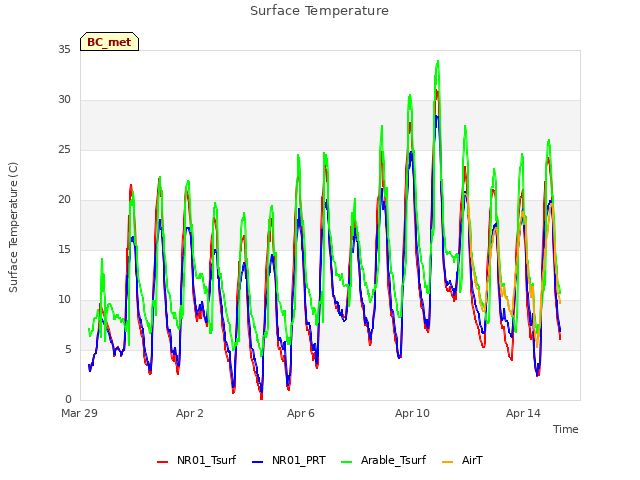This screenshot has height=480, width=640.
Task: Toggle the NR01_PRT legend entry
Action: tap(289, 460)
